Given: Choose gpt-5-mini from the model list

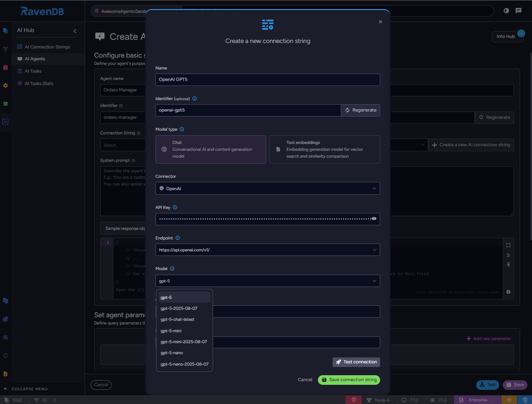Looking at the screenshot, I should click(x=184, y=331).
